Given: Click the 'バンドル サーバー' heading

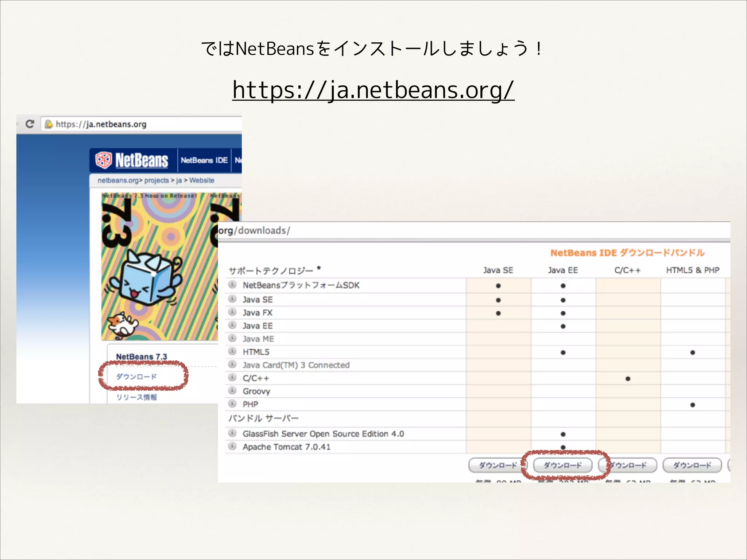Looking at the screenshot, I should tap(263, 418).
